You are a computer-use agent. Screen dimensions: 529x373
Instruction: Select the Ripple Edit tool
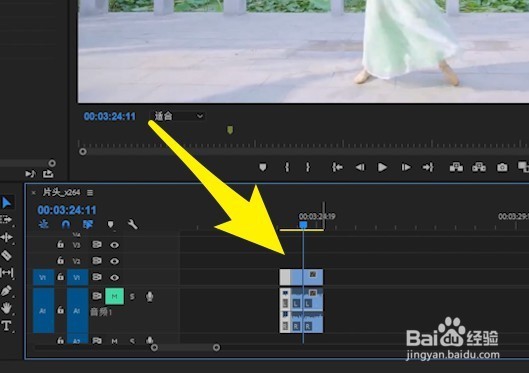click(x=7, y=237)
